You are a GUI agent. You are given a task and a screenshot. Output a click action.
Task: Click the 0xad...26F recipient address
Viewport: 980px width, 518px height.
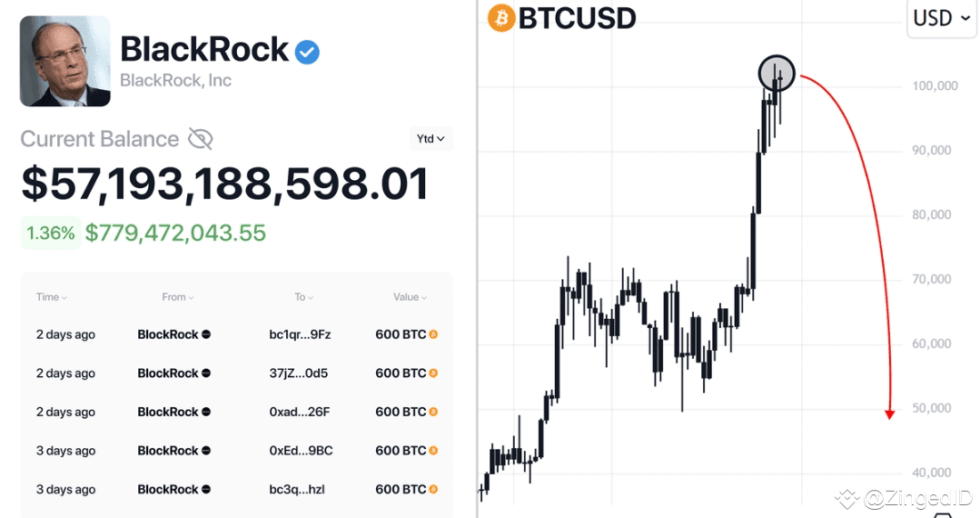pos(300,412)
